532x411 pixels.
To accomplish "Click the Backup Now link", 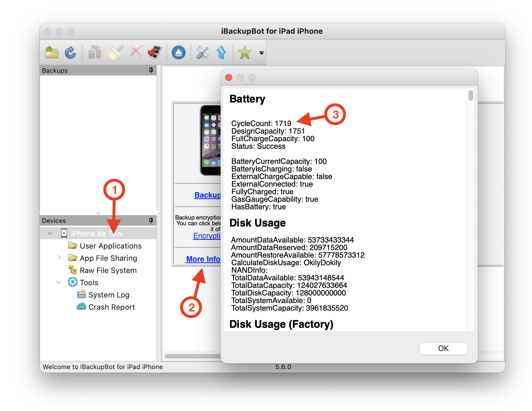I will [208, 195].
